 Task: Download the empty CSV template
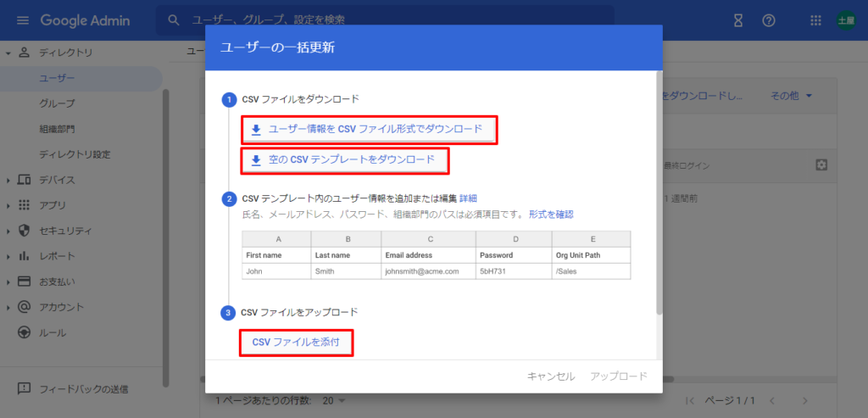click(344, 159)
